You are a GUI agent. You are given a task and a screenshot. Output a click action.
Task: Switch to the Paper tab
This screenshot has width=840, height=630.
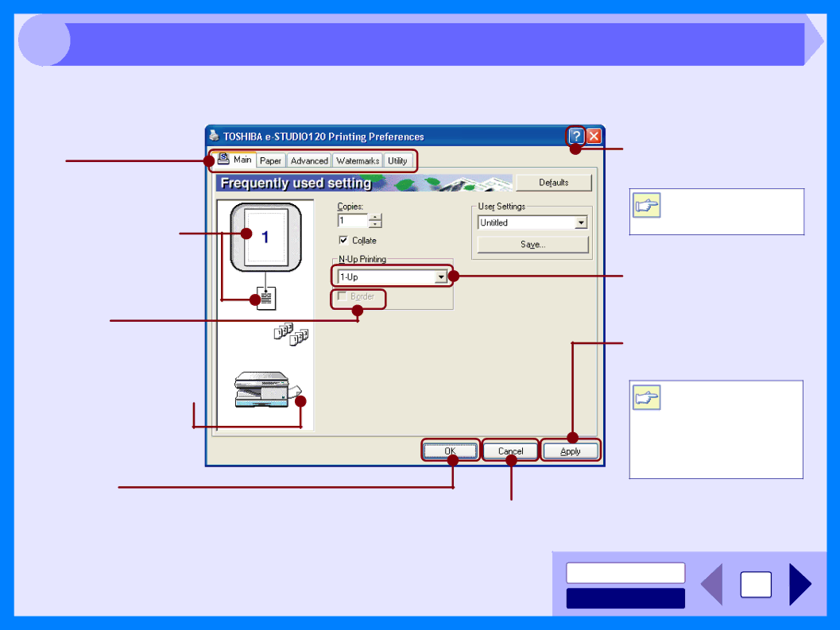coord(270,160)
